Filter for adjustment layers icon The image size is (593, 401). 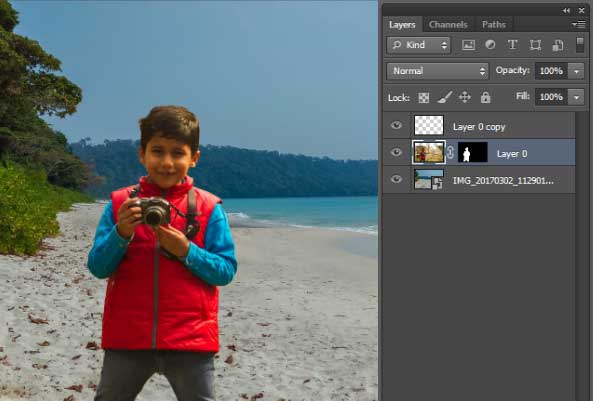pyautogui.click(x=491, y=45)
